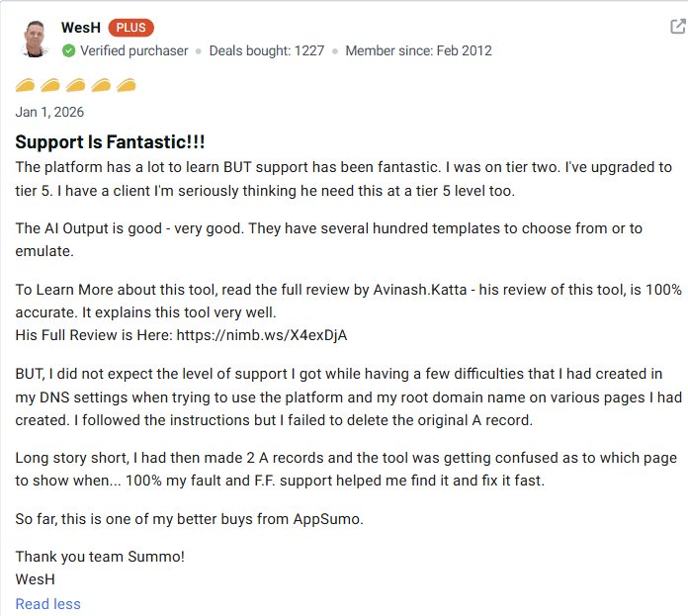Click Member since: Feb 2012 text
Image resolution: width=688 pixels, height=616 pixels.
tap(418, 50)
